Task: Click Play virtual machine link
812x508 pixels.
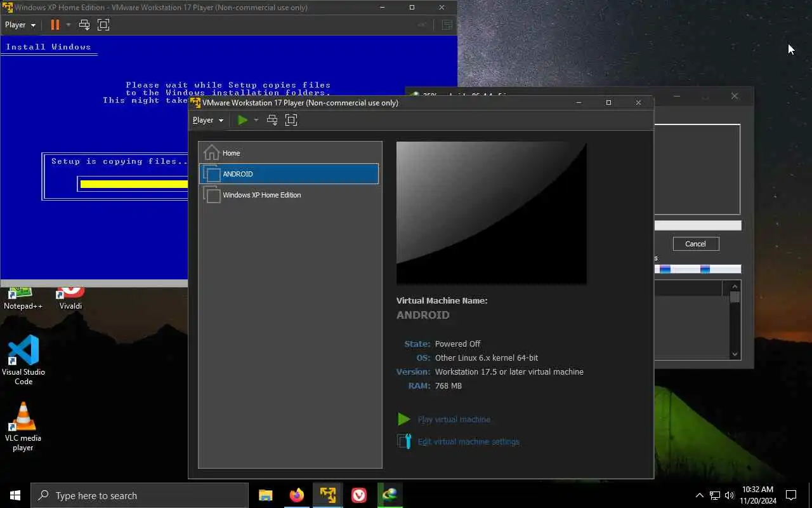Action: click(x=454, y=419)
